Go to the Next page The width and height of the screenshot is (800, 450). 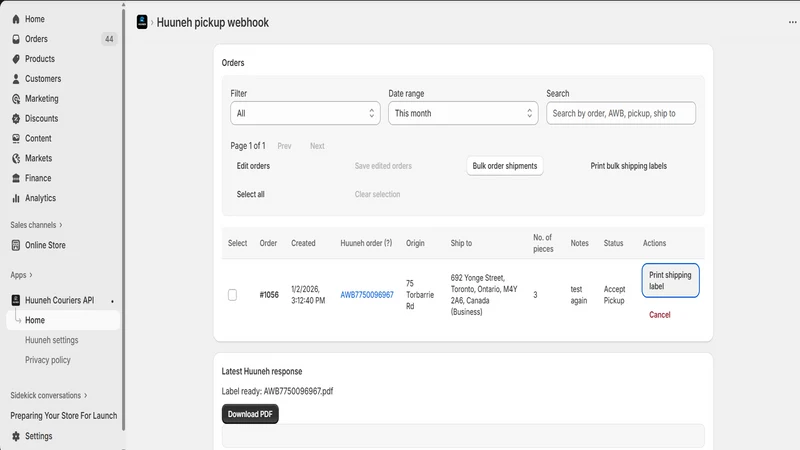[317, 146]
